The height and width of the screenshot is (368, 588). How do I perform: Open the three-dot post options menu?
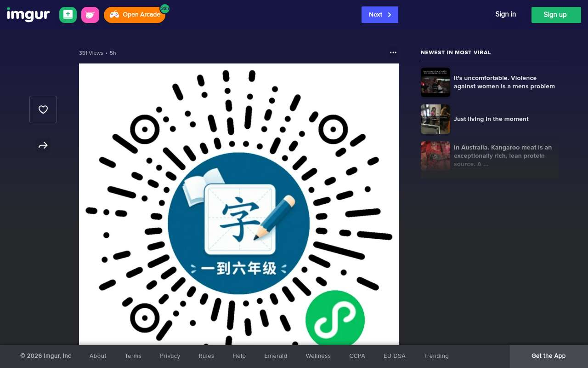[x=393, y=52]
